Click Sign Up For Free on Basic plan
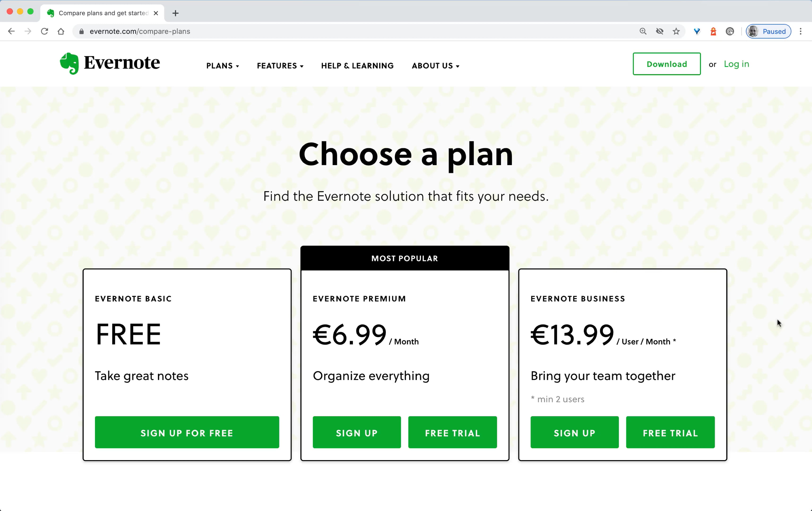 tap(187, 432)
